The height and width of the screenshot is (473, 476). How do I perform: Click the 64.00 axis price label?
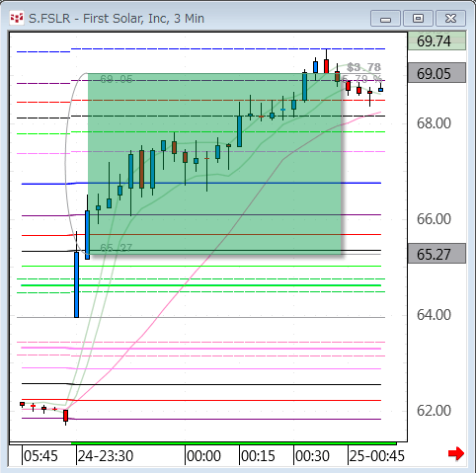point(434,315)
